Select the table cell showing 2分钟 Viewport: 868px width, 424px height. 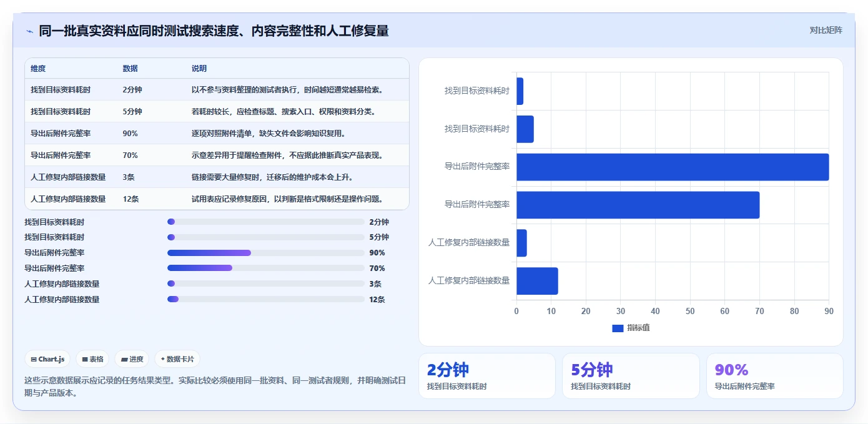pos(132,90)
